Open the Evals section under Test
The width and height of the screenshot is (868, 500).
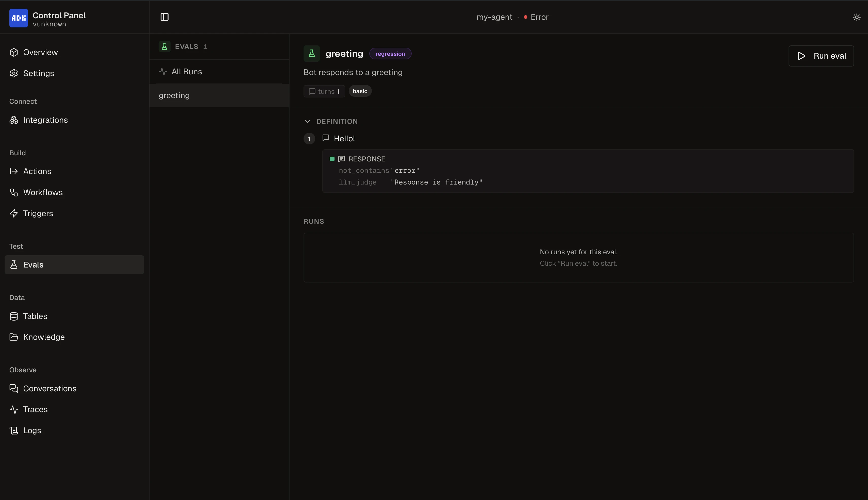click(x=33, y=264)
